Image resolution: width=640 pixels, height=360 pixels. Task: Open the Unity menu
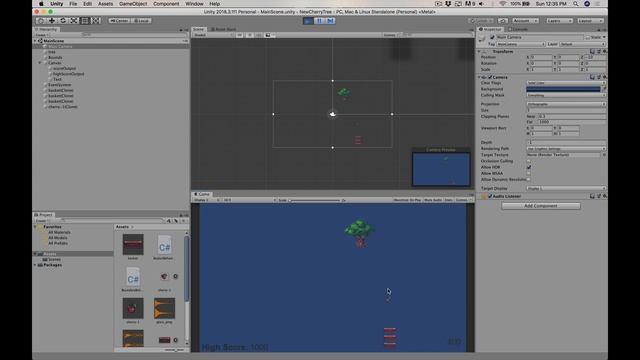click(x=56, y=4)
